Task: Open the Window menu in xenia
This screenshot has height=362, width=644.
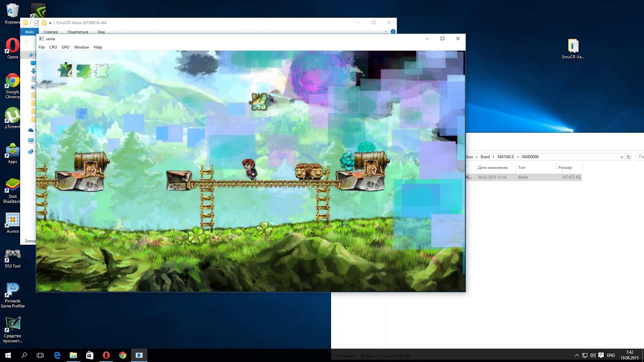Action: (x=82, y=47)
